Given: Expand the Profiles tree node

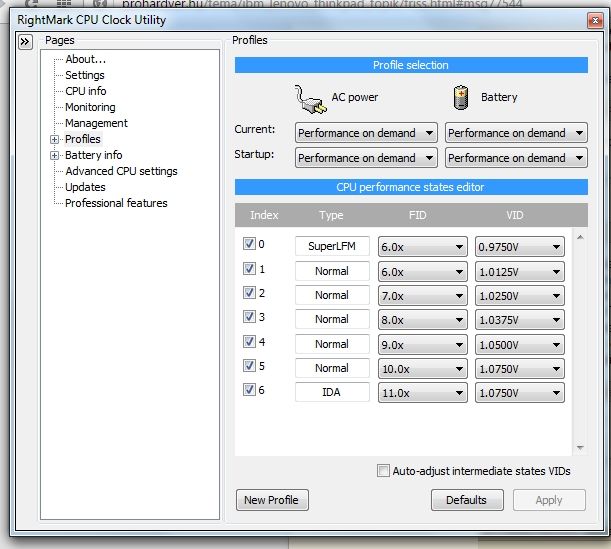Looking at the screenshot, I should 55,139.
